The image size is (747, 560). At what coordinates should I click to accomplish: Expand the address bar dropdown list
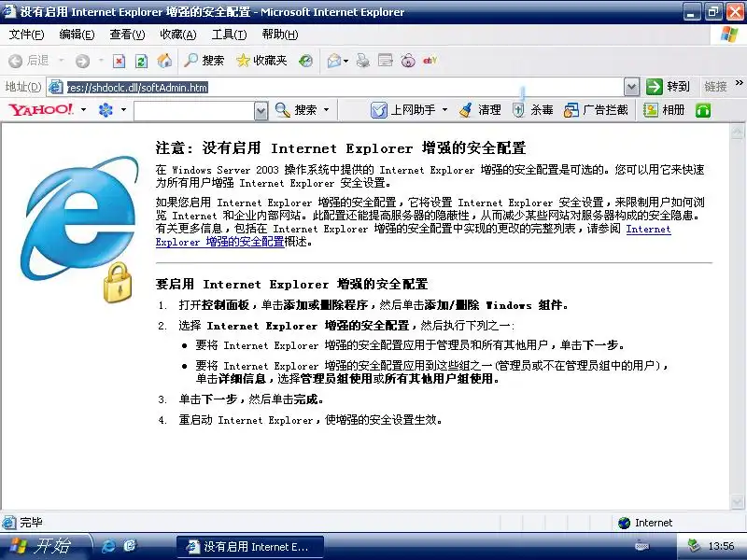[631, 87]
